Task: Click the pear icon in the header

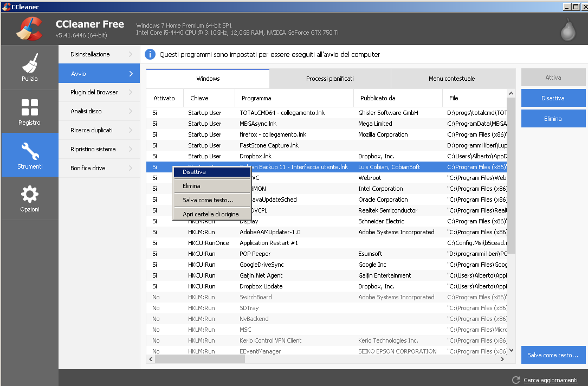Action: point(568,30)
